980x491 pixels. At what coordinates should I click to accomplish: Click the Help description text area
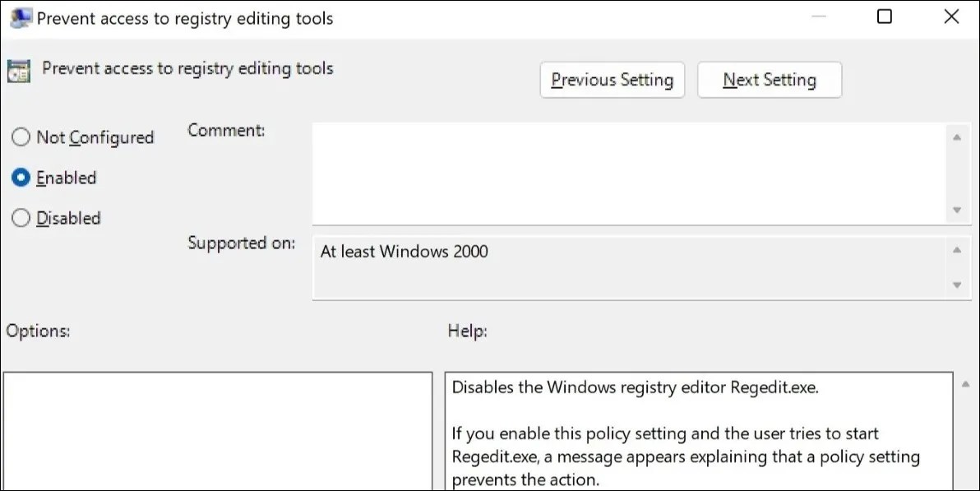[699, 432]
